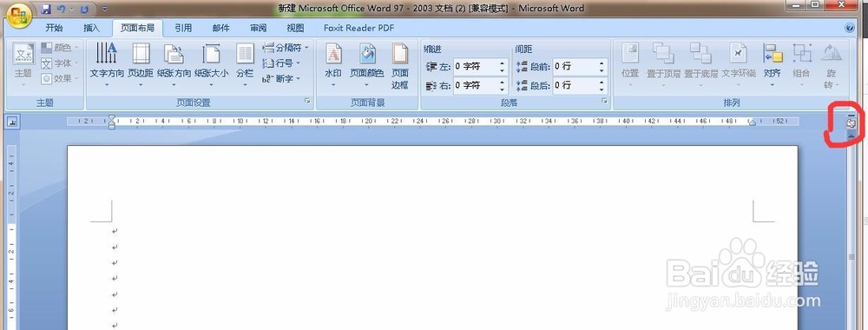Launch the 段落 paragraph dialog box
Viewport: 868px width, 330px height.
click(x=604, y=102)
